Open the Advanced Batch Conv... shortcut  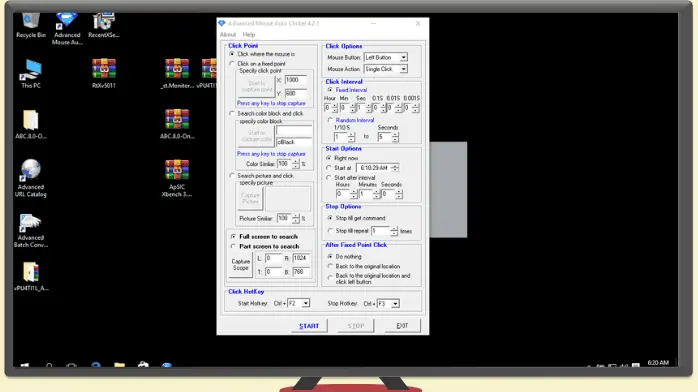(31, 230)
